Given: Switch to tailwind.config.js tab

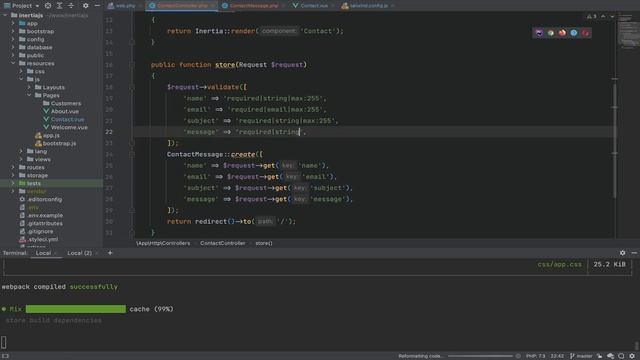Looking at the screenshot, I should [368, 6].
